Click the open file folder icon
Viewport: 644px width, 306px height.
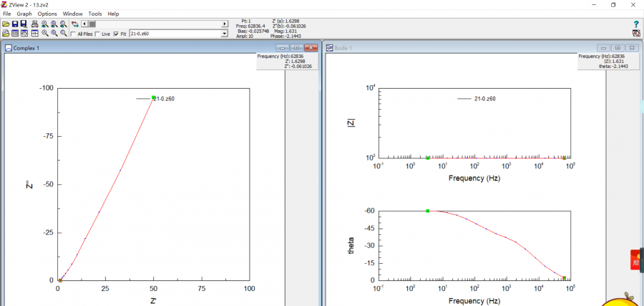click(x=6, y=24)
